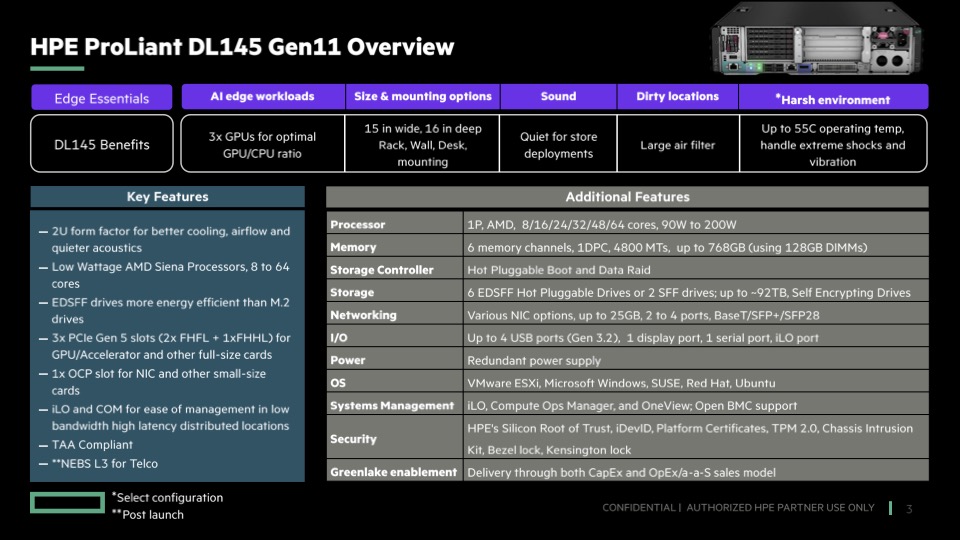Select the Greenlake enablement row label
The image size is (960, 540).
tap(395, 471)
